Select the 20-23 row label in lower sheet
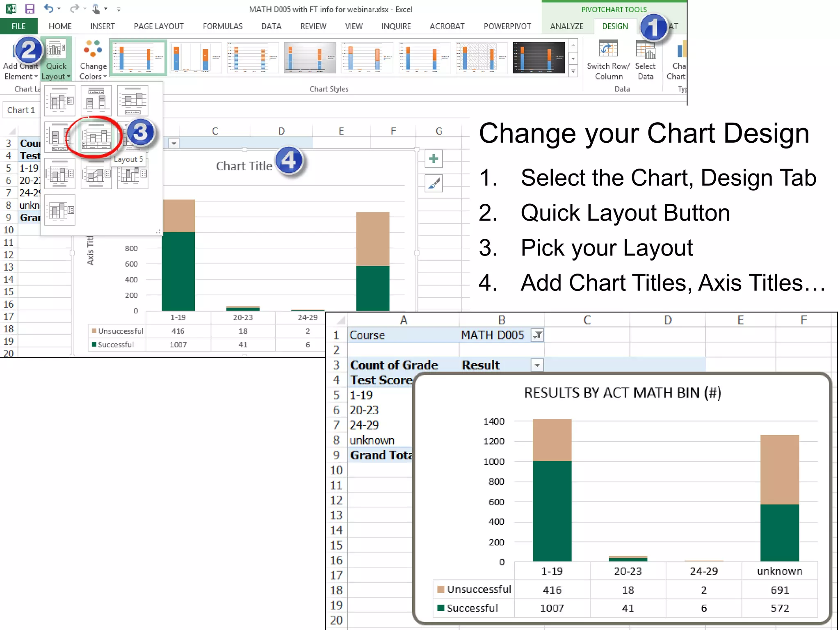Screen dimensions: 840x630 (x=364, y=410)
